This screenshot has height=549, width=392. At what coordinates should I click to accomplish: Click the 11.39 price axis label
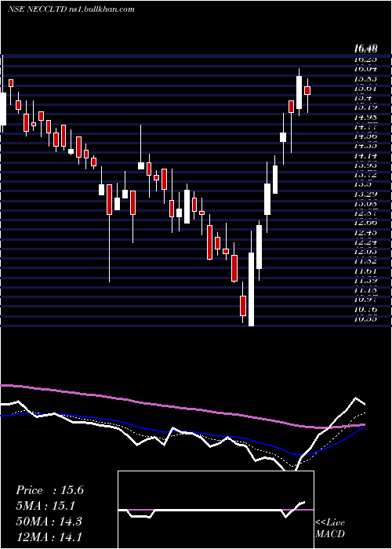[365, 280]
